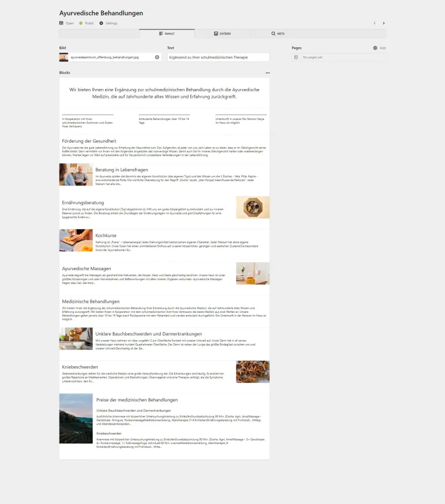Click the Open button at the top
Viewport: 445px width, 504px height.
pos(68,23)
